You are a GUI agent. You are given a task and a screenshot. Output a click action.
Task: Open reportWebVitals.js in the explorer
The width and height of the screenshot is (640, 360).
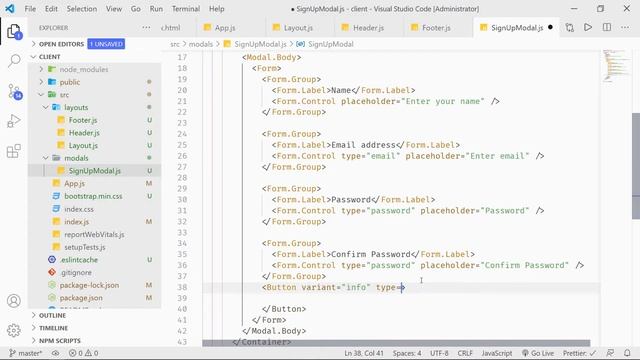[x=95, y=234]
